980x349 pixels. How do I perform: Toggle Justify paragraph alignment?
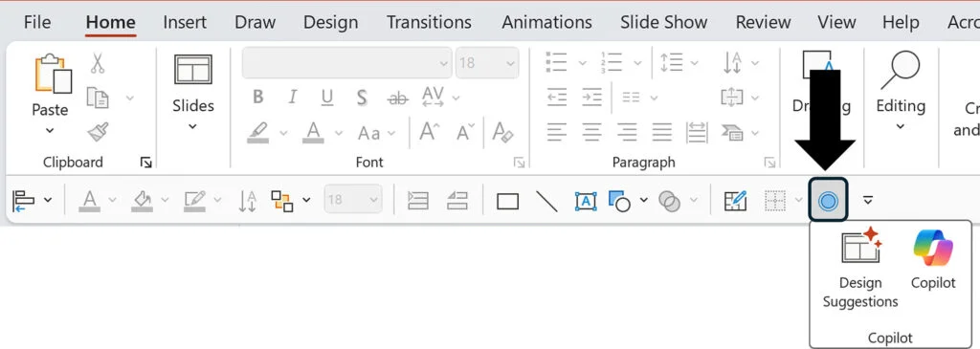[662, 132]
